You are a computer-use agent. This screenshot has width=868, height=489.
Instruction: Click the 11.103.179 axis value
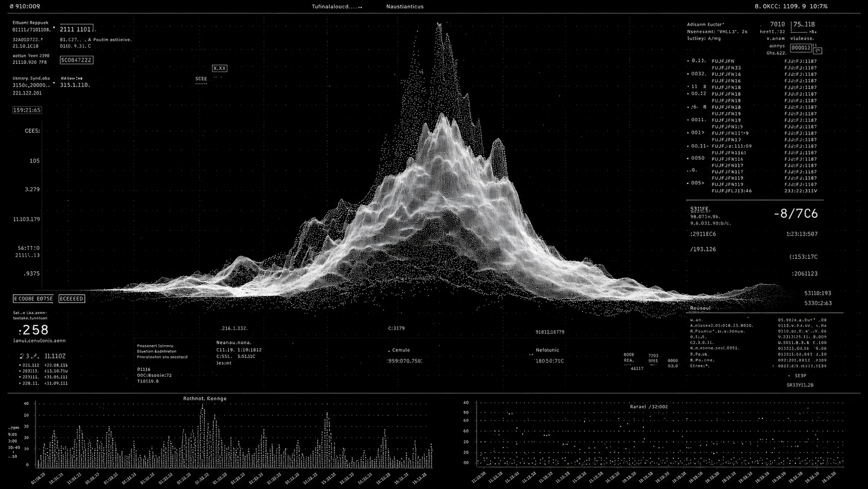click(x=26, y=219)
